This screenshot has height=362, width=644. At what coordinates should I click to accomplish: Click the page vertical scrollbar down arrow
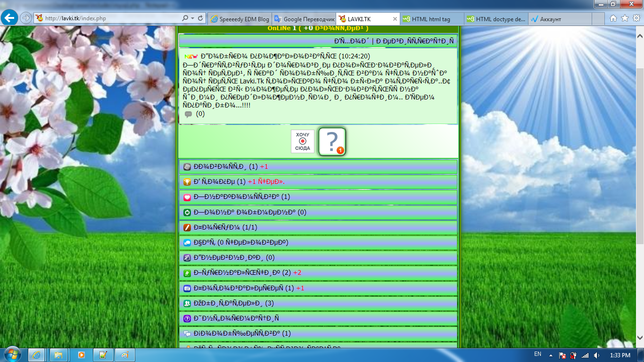[640, 337]
